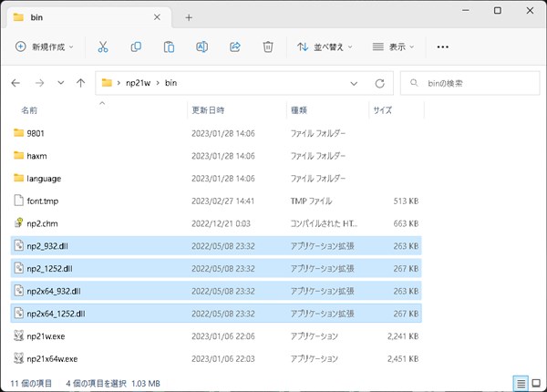Open a new tab with plus button
547x392 pixels.
tap(189, 17)
